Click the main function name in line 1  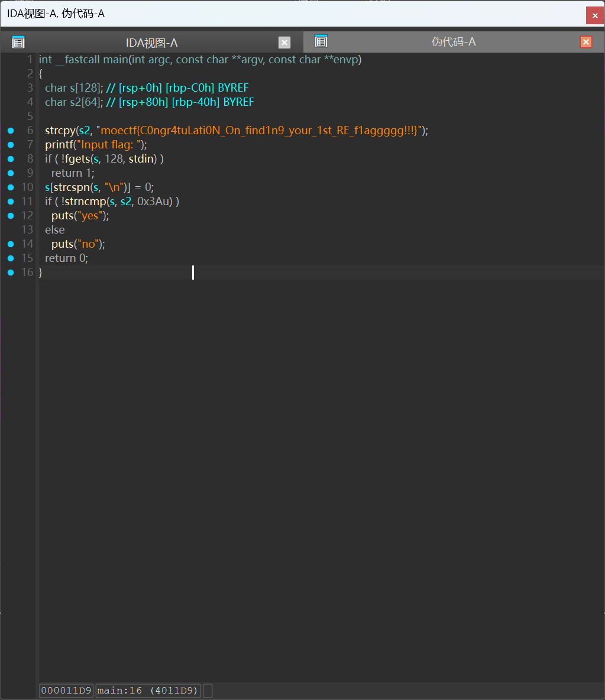(x=116, y=59)
